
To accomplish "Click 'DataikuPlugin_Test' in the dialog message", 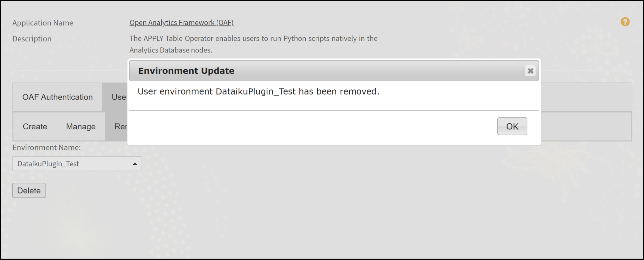I will [256, 92].
